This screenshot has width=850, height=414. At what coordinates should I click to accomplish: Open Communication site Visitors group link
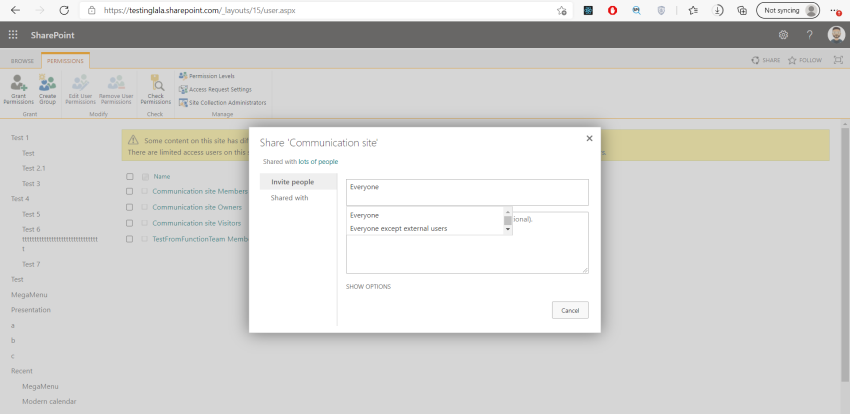click(x=197, y=223)
